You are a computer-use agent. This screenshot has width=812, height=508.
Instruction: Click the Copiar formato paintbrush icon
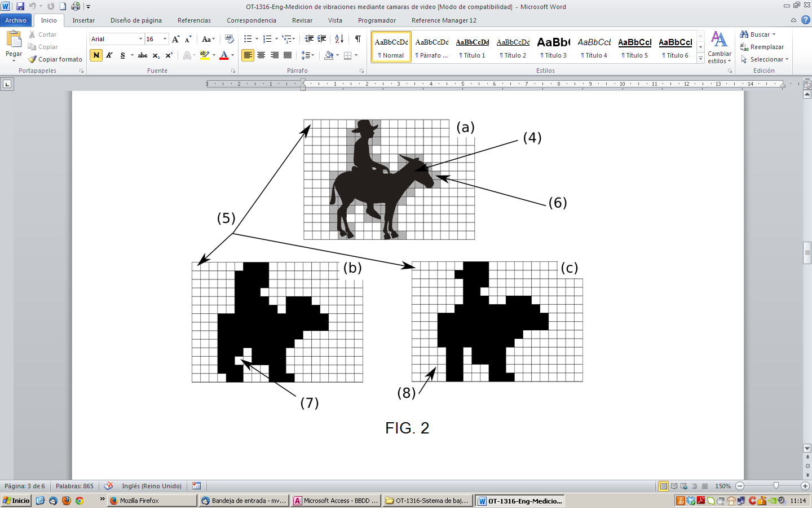pos(33,59)
